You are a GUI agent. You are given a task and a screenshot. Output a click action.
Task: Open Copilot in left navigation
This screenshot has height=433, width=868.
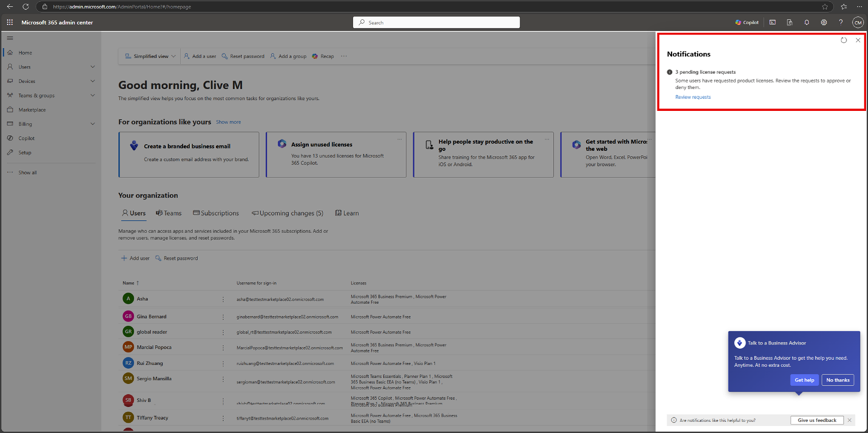[26, 138]
